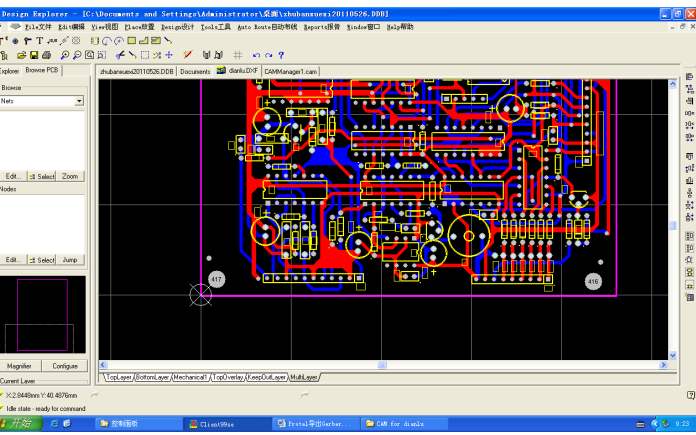Click the blue question mark help icon
This screenshot has width=696, height=435.
[281, 55]
